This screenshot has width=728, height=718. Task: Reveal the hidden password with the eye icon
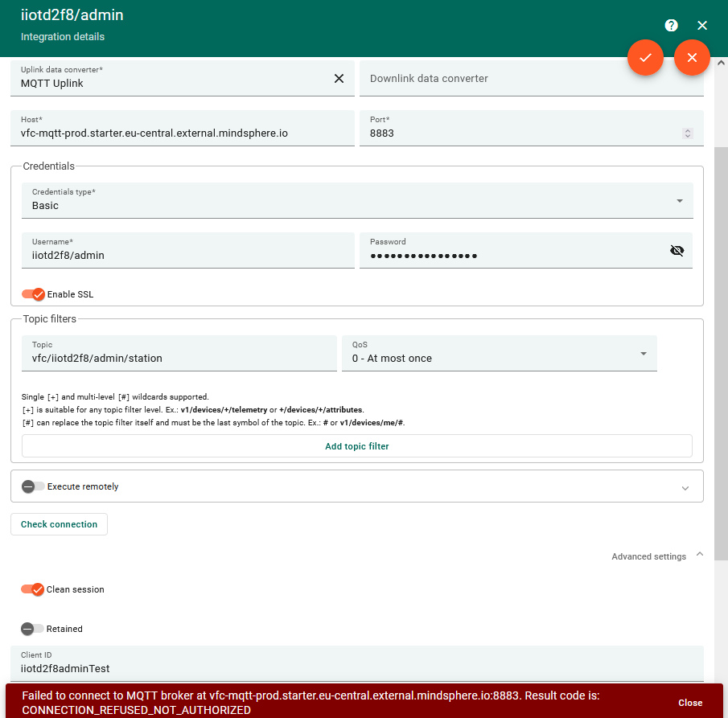[x=677, y=250]
